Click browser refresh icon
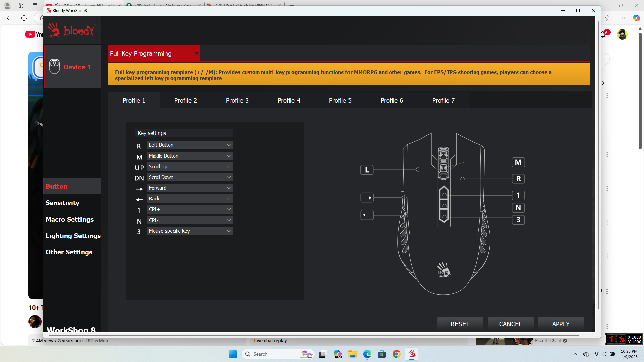 (x=24, y=18)
